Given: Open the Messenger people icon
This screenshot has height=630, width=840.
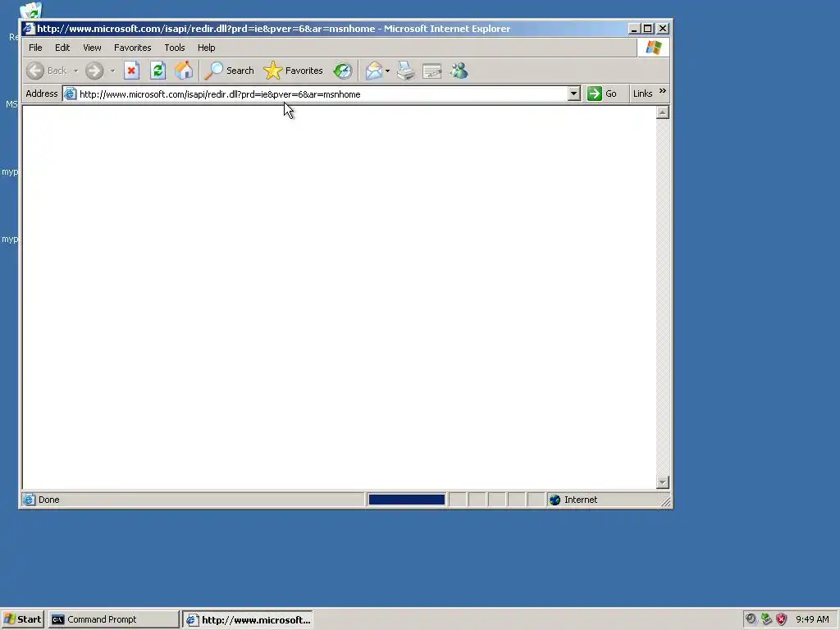Looking at the screenshot, I should point(459,71).
